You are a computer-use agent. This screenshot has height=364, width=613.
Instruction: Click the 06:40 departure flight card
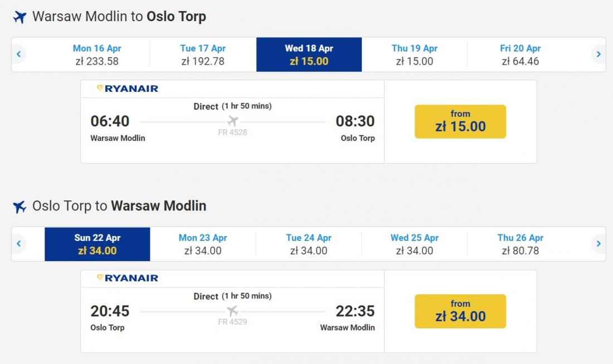tap(232, 131)
